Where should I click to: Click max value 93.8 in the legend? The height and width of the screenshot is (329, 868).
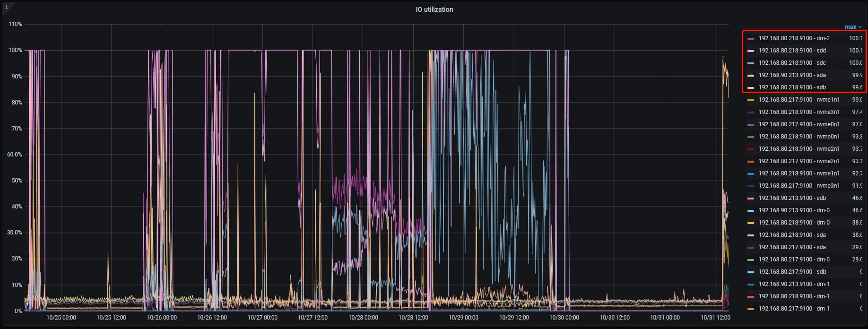tap(857, 137)
